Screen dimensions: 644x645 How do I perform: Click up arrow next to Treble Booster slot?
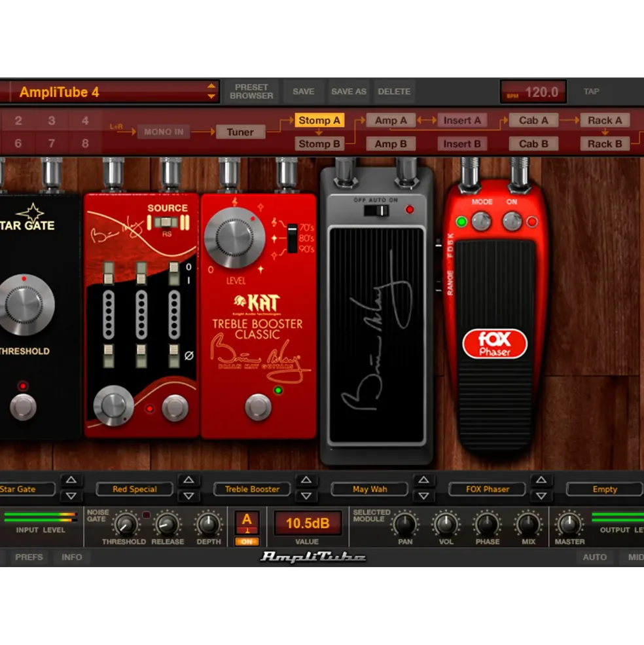[x=306, y=479]
